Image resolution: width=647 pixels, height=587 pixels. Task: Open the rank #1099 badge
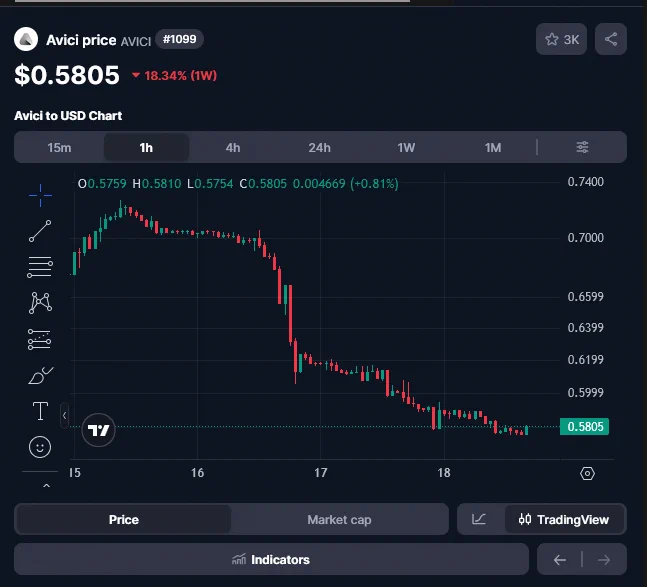(x=179, y=39)
